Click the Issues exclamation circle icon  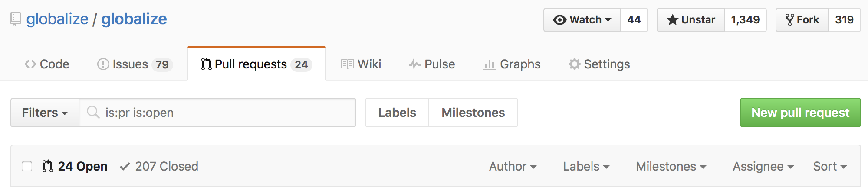[103, 64]
